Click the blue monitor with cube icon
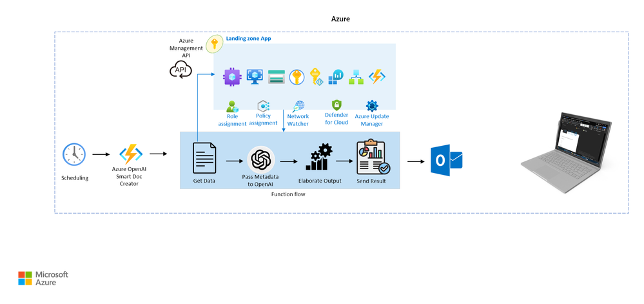The width and height of the screenshot is (644, 304). pyautogui.click(x=255, y=77)
